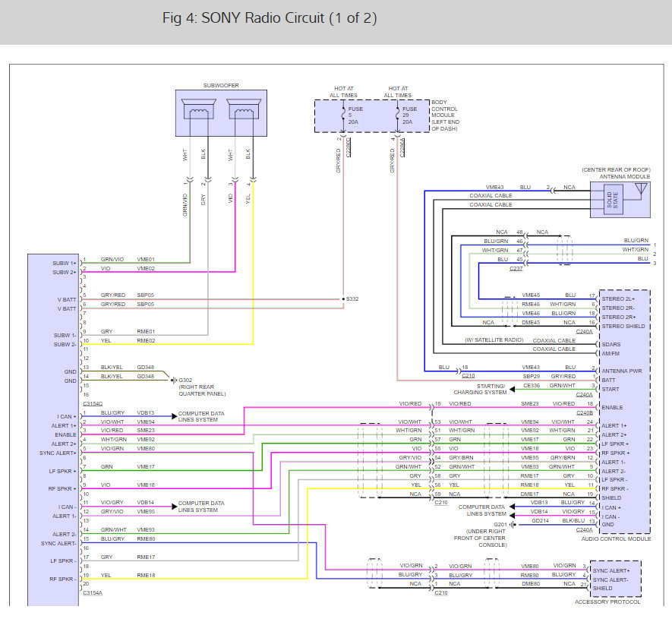Click arrow pointing to Starting/Charging System

coord(512,389)
